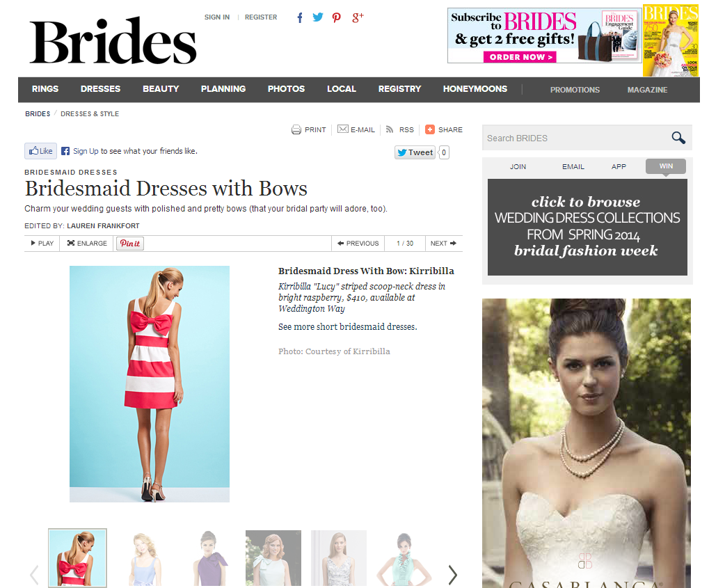Click the Facebook icon in header

click(x=300, y=17)
